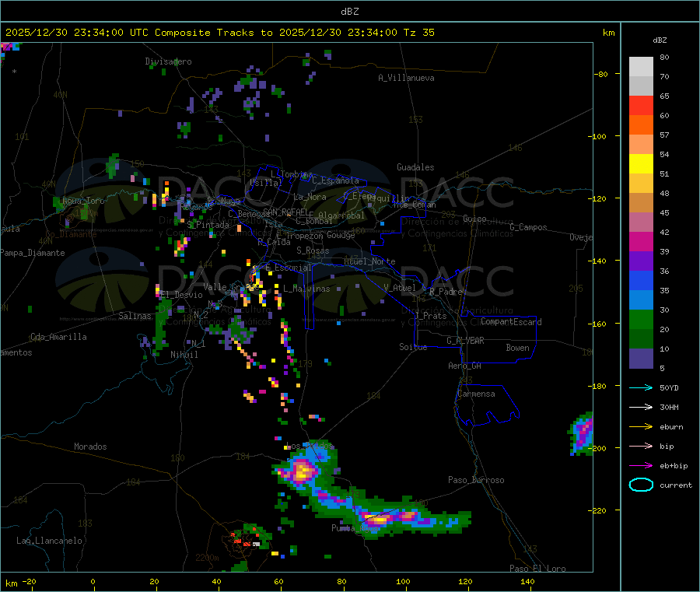The image size is (700, 592).
Task: Click the -200 tick on the vertical km axis
Action: pyautogui.click(x=599, y=448)
